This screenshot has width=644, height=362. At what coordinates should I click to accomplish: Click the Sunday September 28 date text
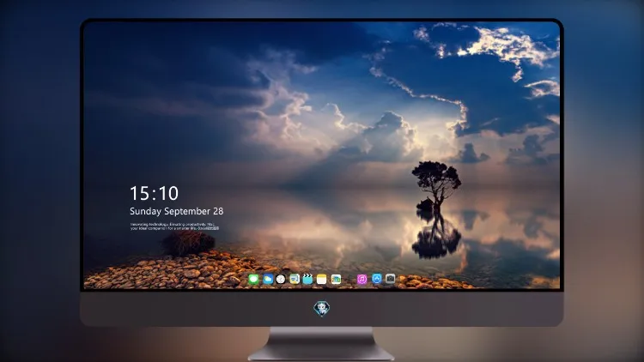(177, 211)
